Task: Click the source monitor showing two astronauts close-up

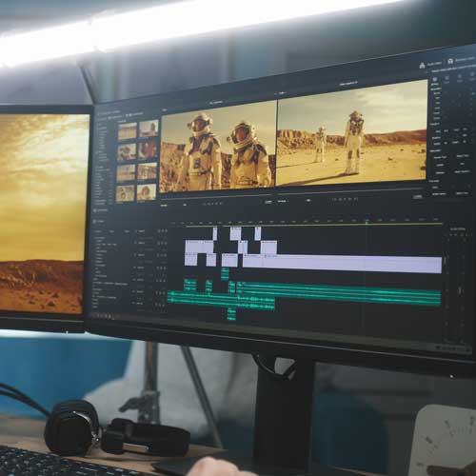Action: click(218, 147)
